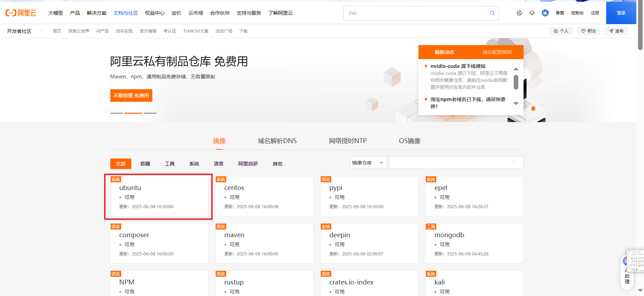Viewport: 644px width, 296px height.
Task: Go to 首页 in community nav
Action: [x=57, y=31]
